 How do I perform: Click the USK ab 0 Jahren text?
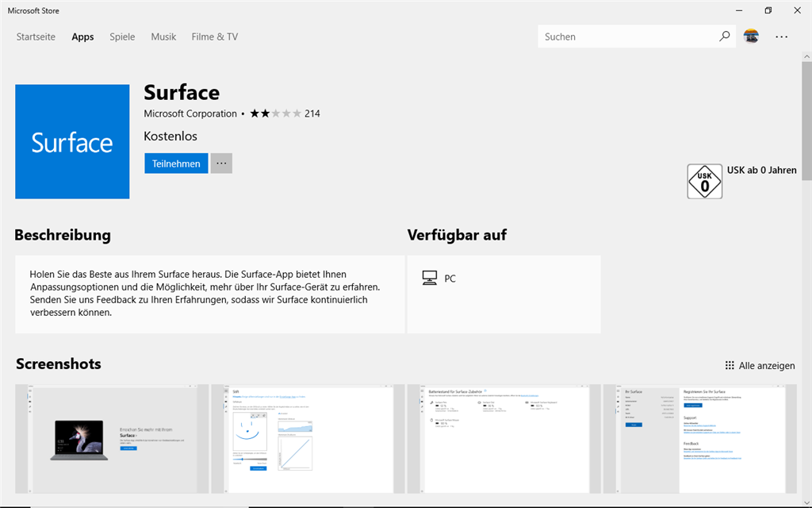pyautogui.click(x=761, y=170)
